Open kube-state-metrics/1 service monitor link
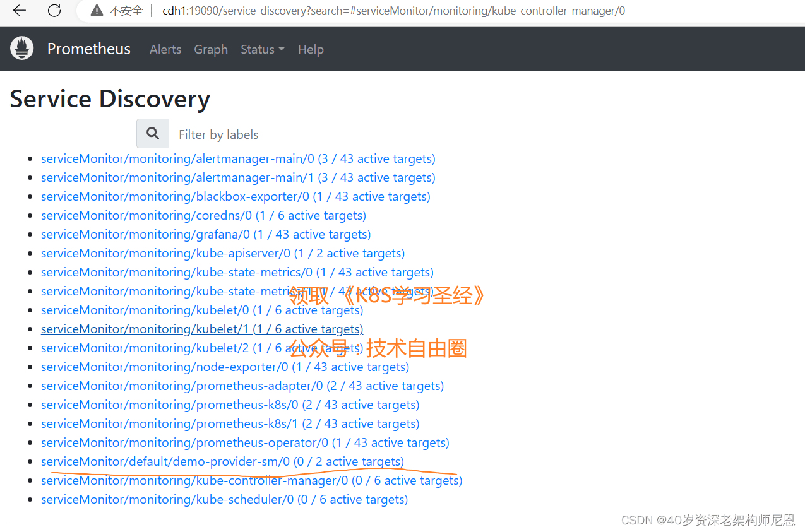The width and height of the screenshot is (805, 532). (x=237, y=291)
